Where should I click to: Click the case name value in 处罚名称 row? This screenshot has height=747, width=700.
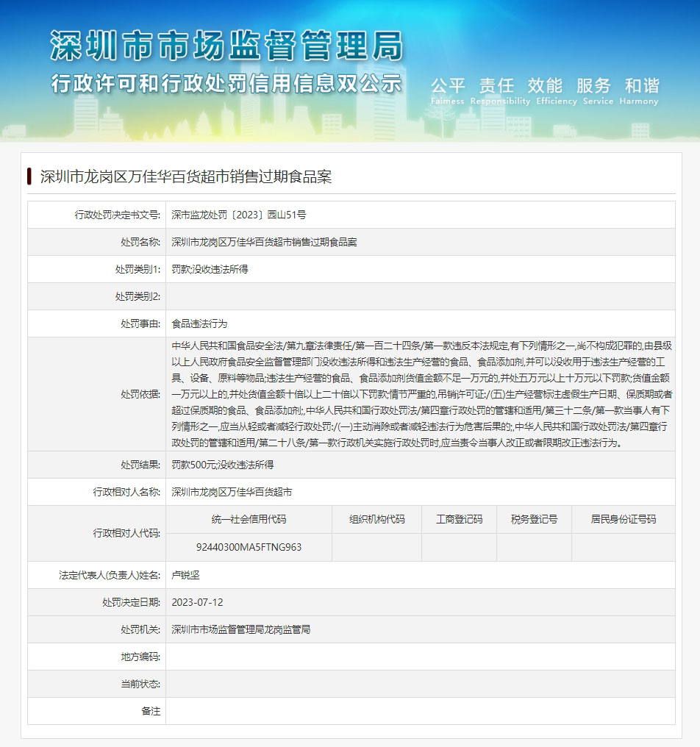tap(264, 242)
